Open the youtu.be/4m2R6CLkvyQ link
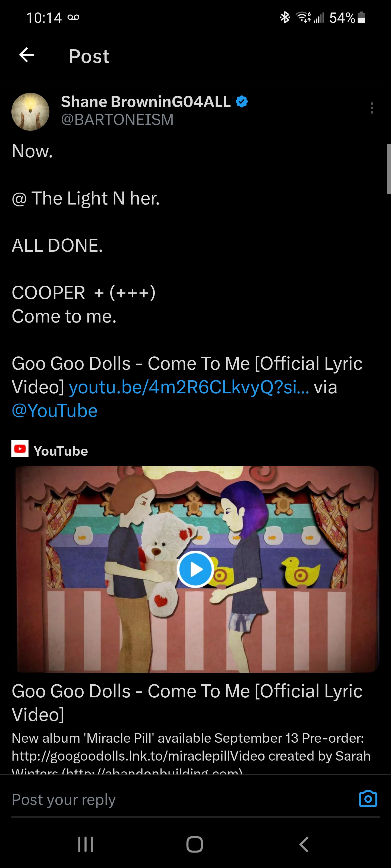Image resolution: width=391 pixels, height=868 pixels. point(189,387)
